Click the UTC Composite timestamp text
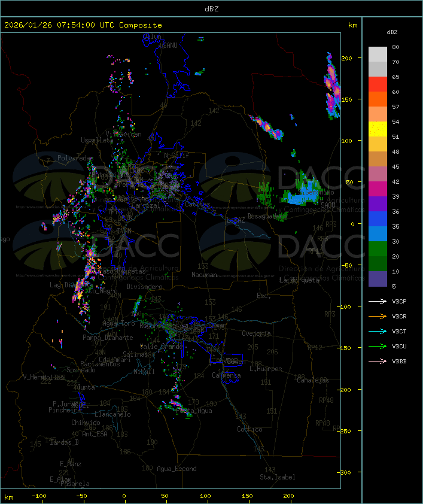Screen dimensions: 423x504 point(83,25)
